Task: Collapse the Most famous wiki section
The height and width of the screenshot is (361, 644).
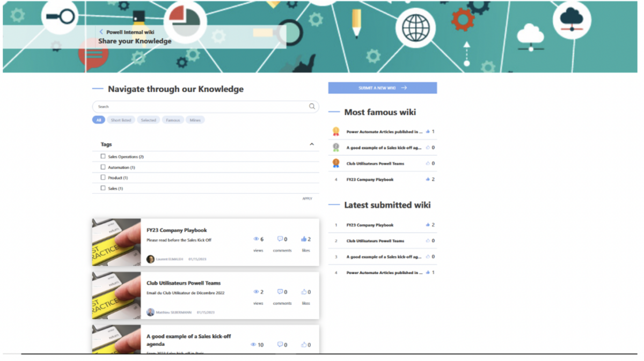Action: [x=382, y=112]
